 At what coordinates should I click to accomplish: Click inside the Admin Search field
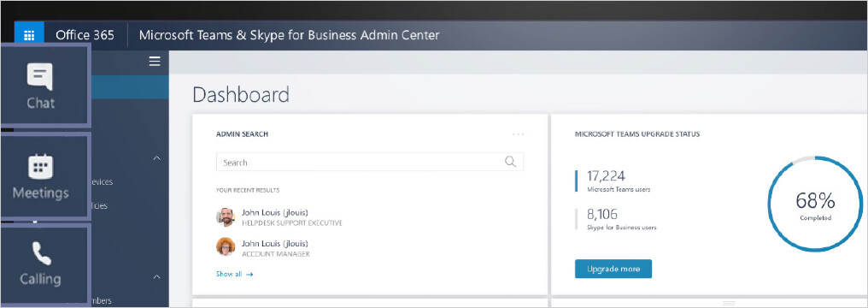click(370, 163)
